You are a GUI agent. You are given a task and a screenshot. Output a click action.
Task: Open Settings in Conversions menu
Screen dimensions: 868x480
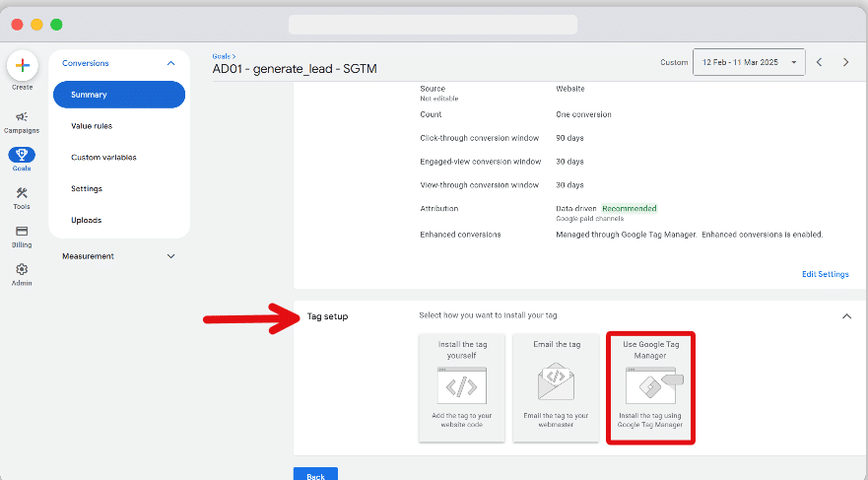tap(87, 189)
